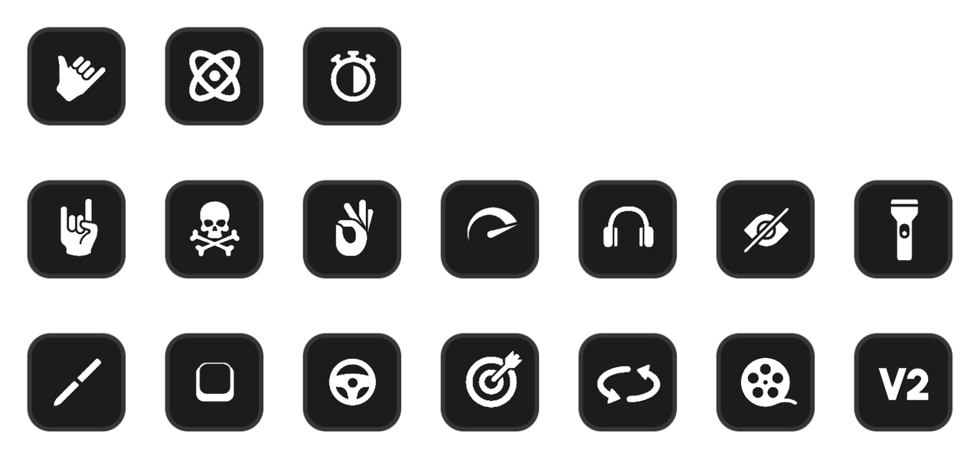Image resolution: width=980 pixels, height=459 pixels.
Task: Select the scalpel knife icon
Action: [x=77, y=382]
